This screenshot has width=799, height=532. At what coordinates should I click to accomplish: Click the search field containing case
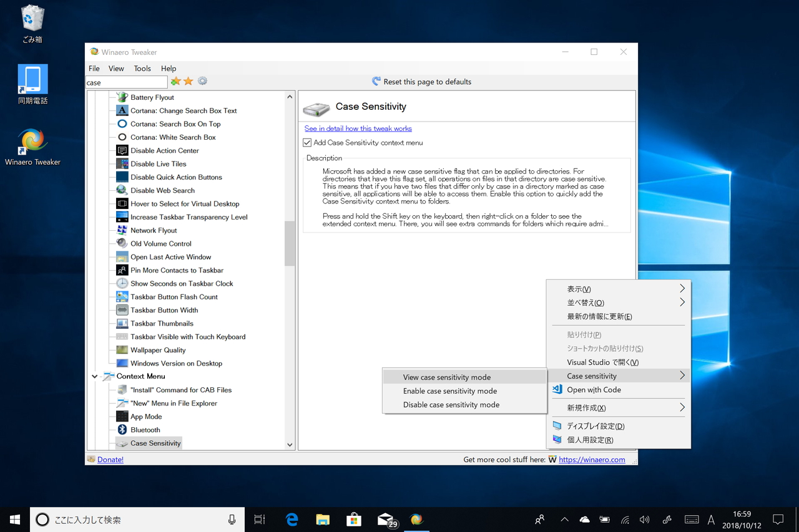(x=127, y=82)
